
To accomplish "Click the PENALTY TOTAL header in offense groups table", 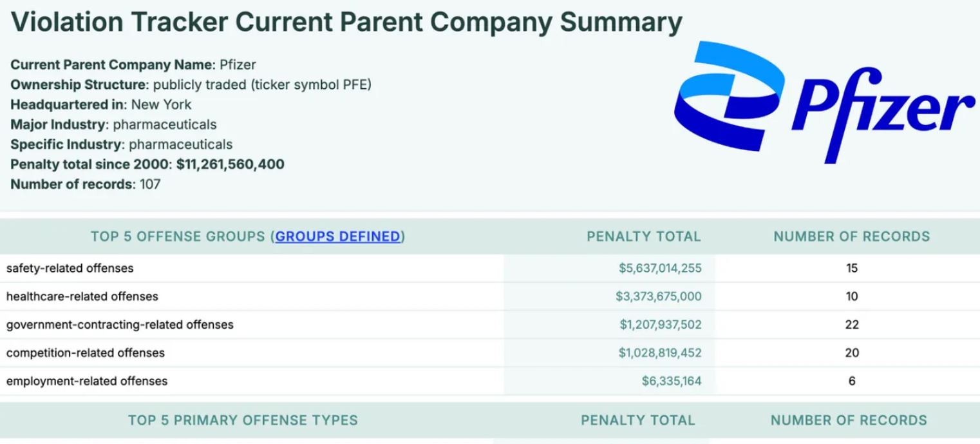I will click(643, 236).
